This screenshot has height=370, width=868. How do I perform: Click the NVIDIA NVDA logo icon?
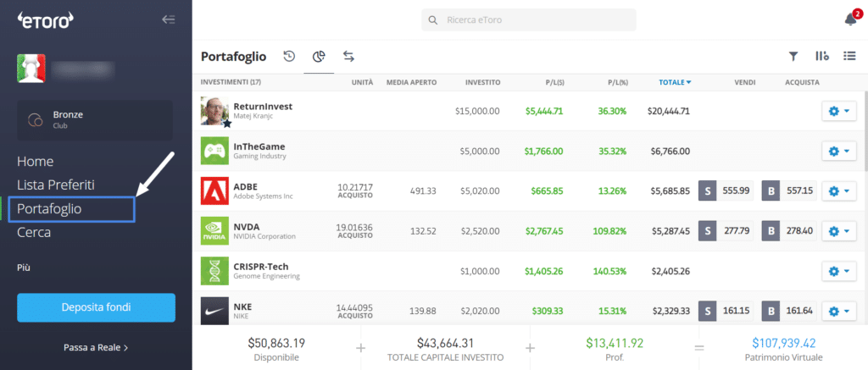pos(214,230)
